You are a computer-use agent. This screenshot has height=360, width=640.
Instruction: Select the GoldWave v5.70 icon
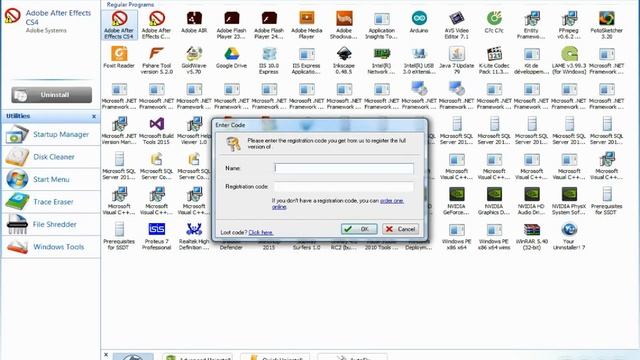(x=194, y=60)
